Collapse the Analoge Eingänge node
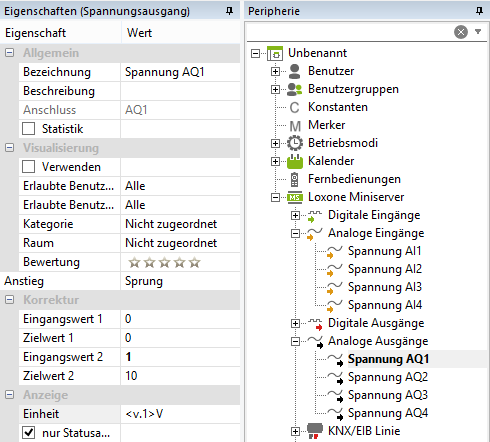 (295, 233)
